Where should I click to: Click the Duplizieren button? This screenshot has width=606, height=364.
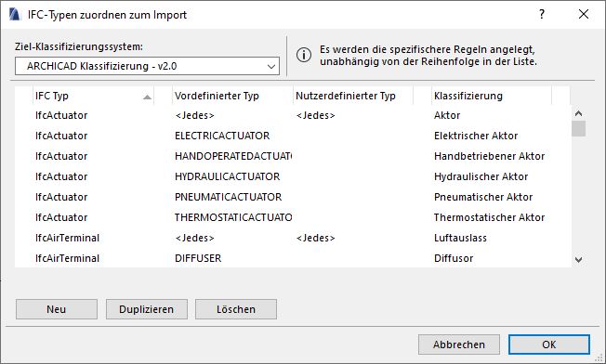pos(147,309)
